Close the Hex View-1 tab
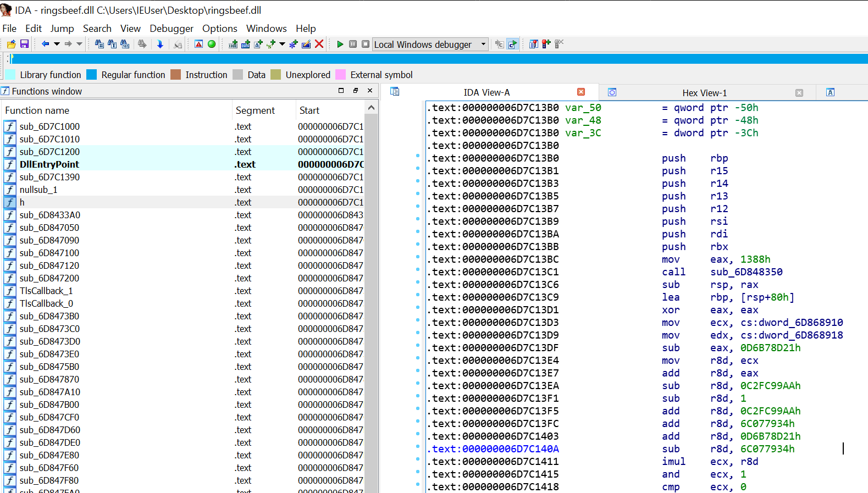Viewport: 868px width, 493px height. click(799, 93)
